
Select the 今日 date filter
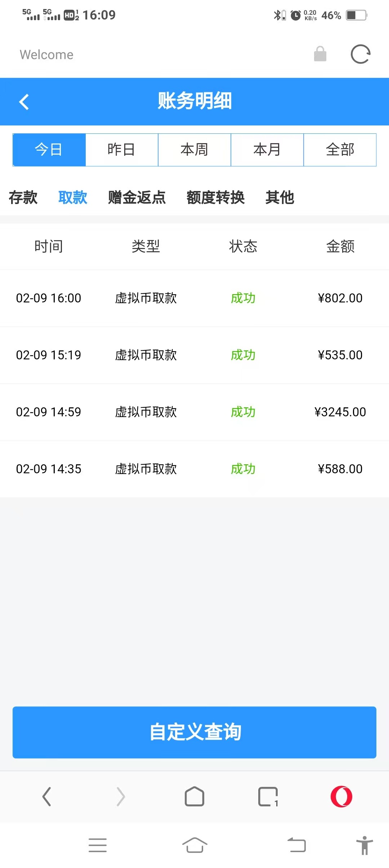point(49,150)
